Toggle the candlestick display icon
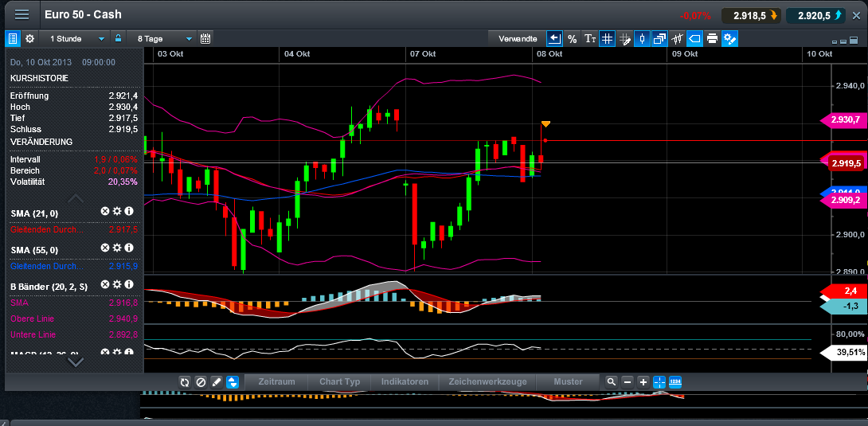This screenshot has height=426, width=868. click(642, 39)
